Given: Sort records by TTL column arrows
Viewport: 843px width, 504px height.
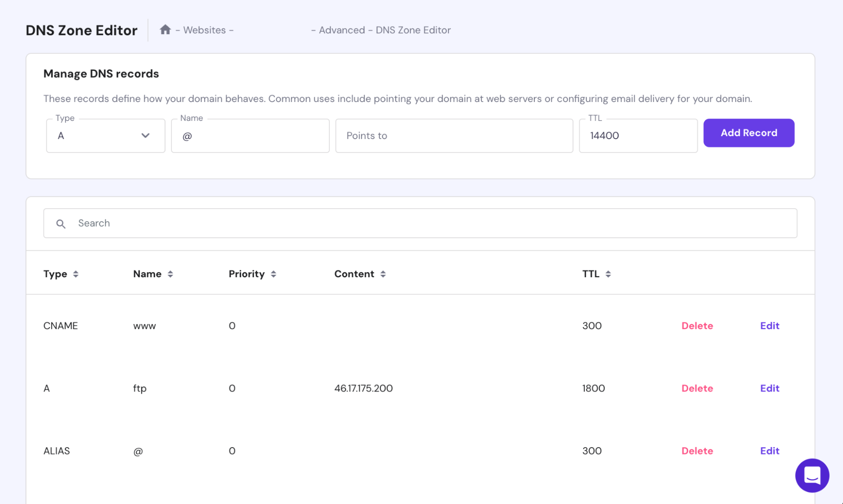Looking at the screenshot, I should coord(608,274).
